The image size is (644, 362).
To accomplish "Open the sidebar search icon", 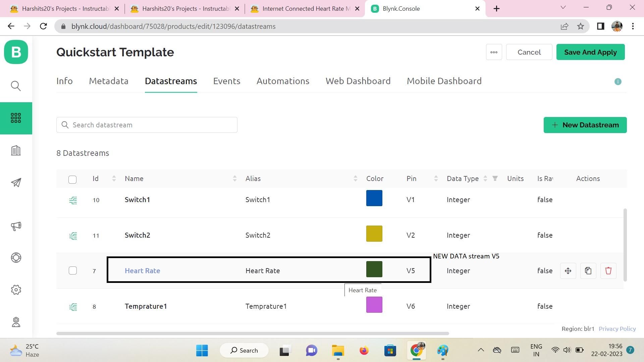I will [x=16, y=86].
